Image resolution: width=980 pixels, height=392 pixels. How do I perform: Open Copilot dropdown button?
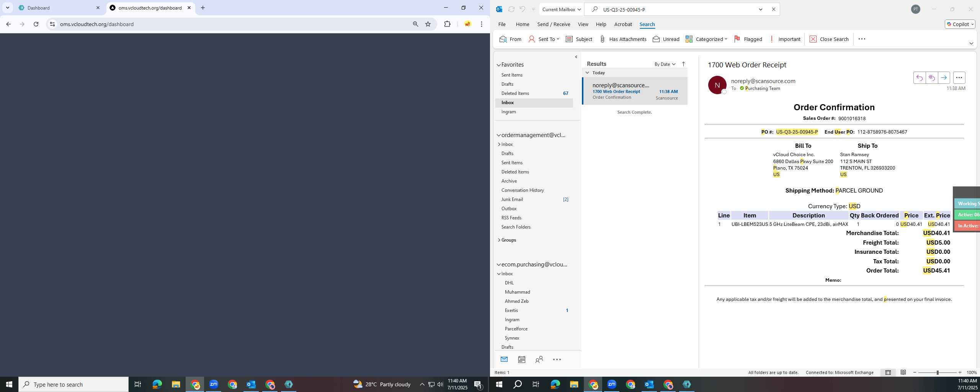(x=960, y=24)
